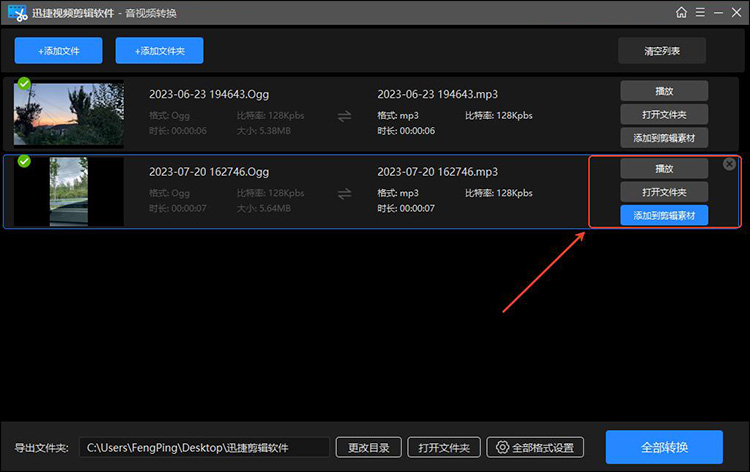Minimize the window

click(718, 13)
